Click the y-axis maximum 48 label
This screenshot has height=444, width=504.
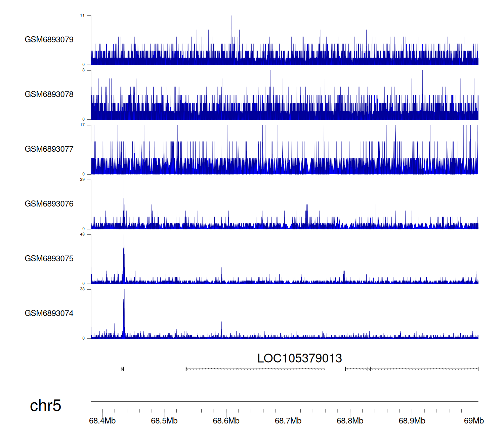82,234
